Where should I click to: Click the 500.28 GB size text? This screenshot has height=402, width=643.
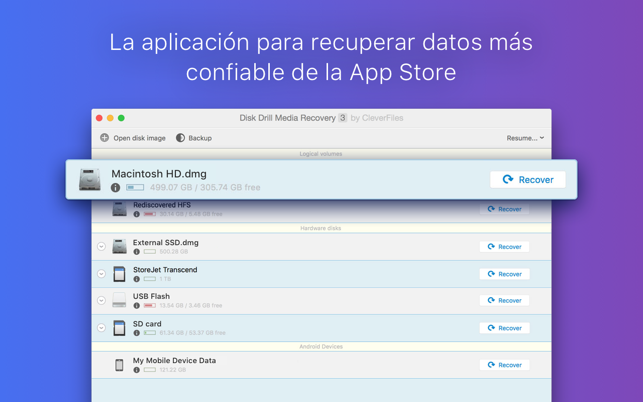(x=174, y=252)
